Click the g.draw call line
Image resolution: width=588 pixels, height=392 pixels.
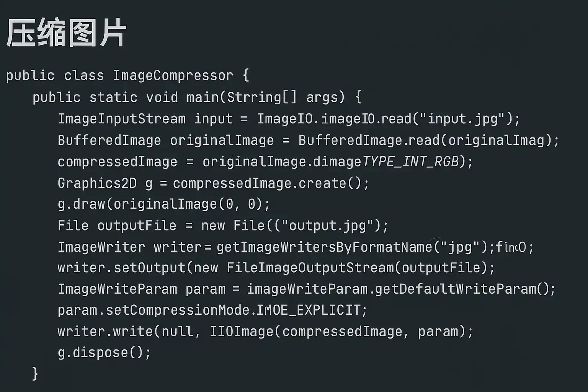coord(164,204)
